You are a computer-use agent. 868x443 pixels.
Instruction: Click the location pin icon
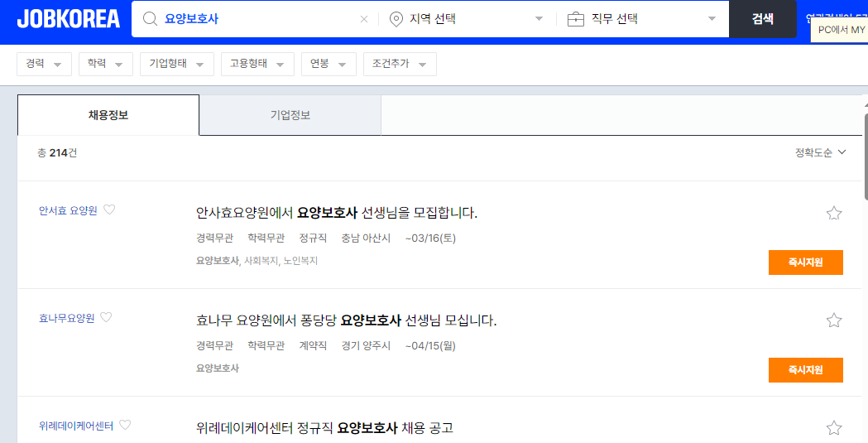(396, 19)
